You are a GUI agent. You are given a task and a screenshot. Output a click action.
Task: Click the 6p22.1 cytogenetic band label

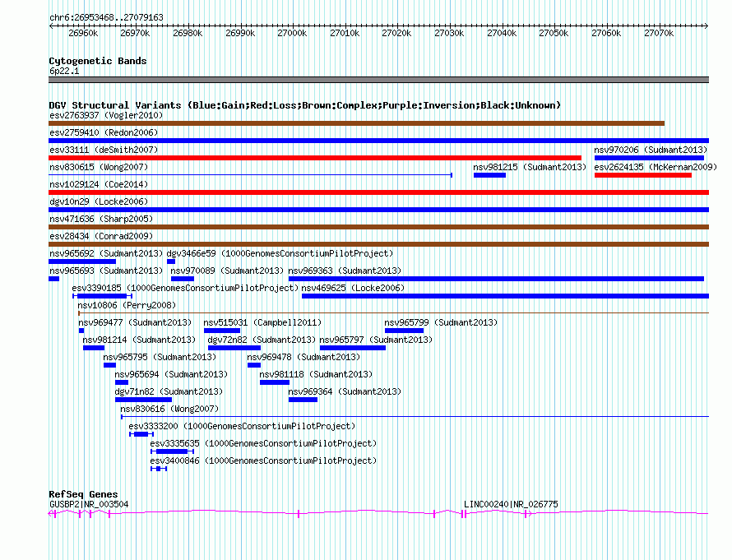[x=64, y=72]
